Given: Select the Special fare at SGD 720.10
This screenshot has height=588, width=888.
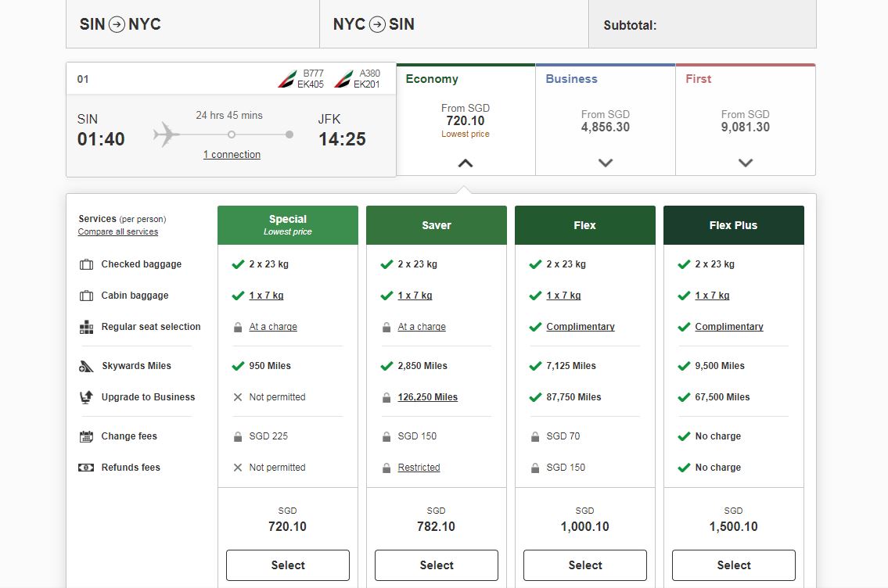Looking at the screenshot, I should (288, 565).
